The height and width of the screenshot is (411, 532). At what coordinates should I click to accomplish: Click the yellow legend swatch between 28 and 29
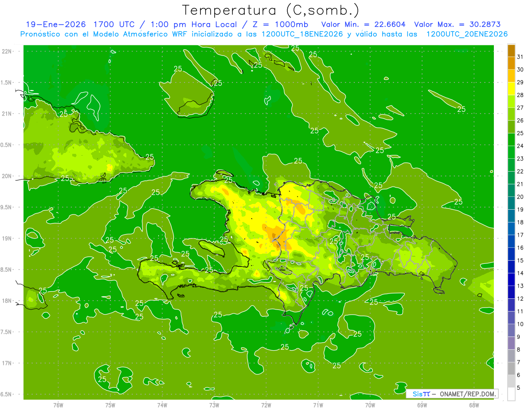click(x=511, y=89)
